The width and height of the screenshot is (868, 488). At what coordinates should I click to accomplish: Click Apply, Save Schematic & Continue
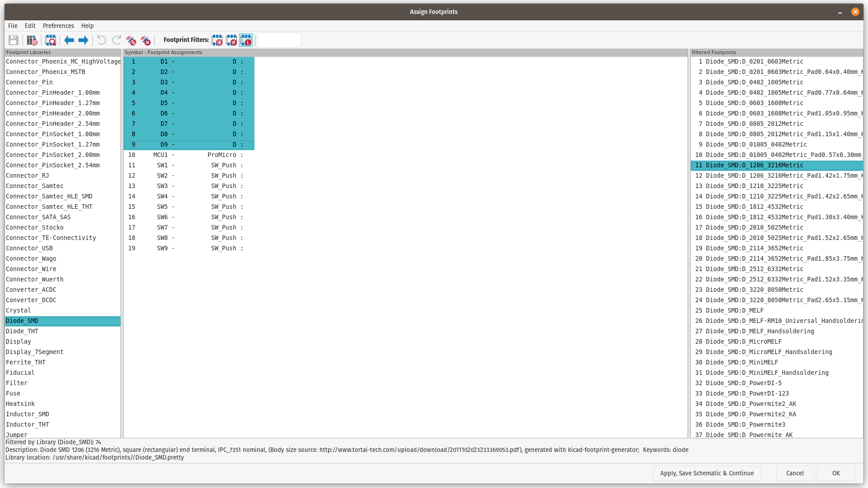click(706, 473)
